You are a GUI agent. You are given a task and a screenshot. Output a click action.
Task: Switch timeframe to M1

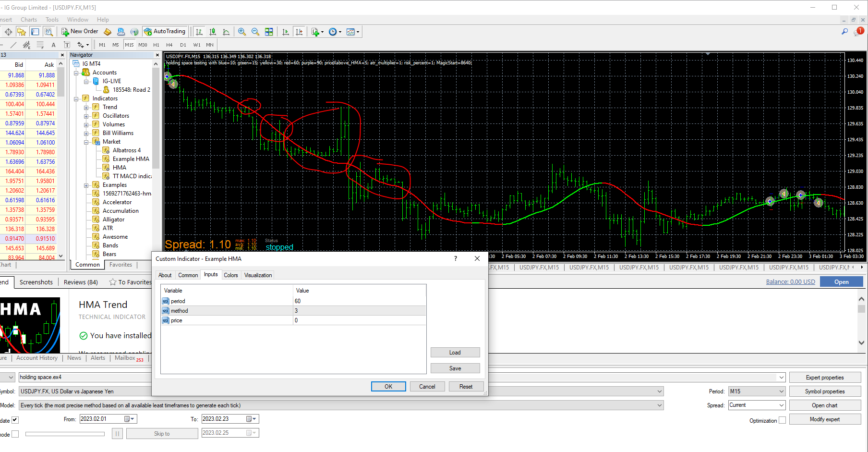(102, 45)
